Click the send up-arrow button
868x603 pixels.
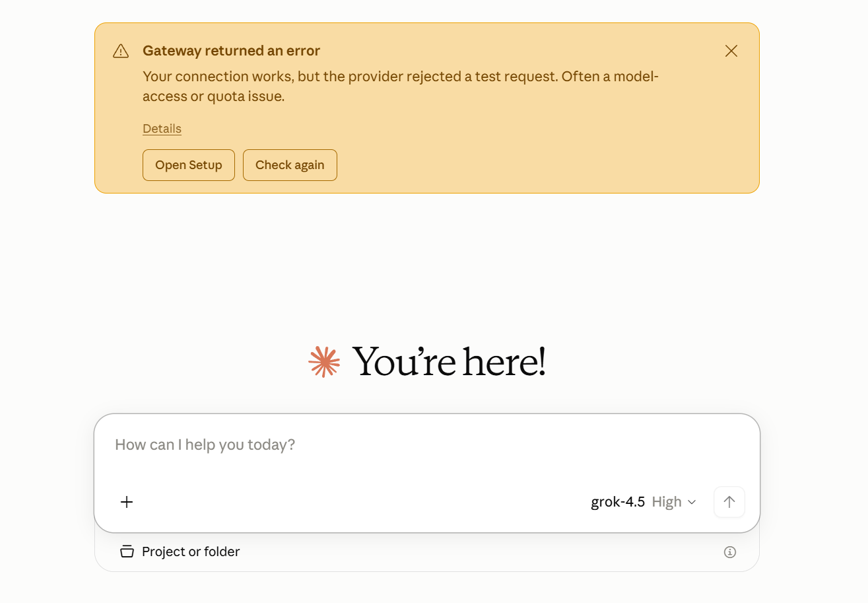(x=729, y=502)
